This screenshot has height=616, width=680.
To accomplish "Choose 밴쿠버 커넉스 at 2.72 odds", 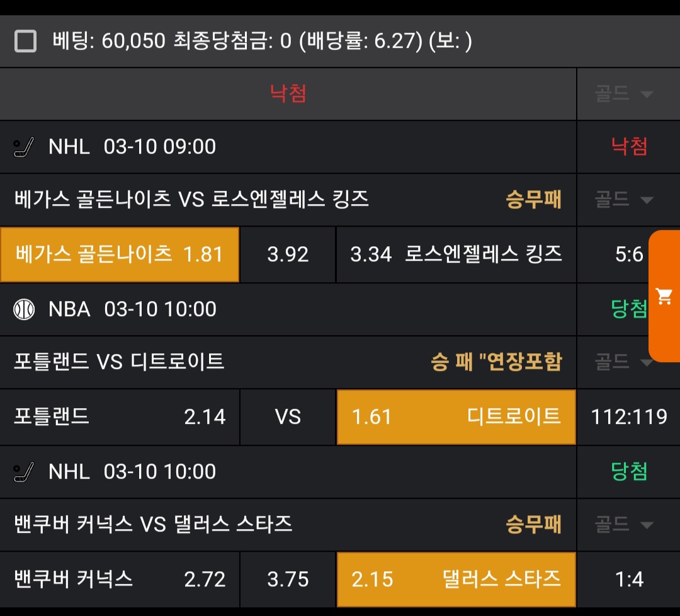I will [x=120, y=579].
